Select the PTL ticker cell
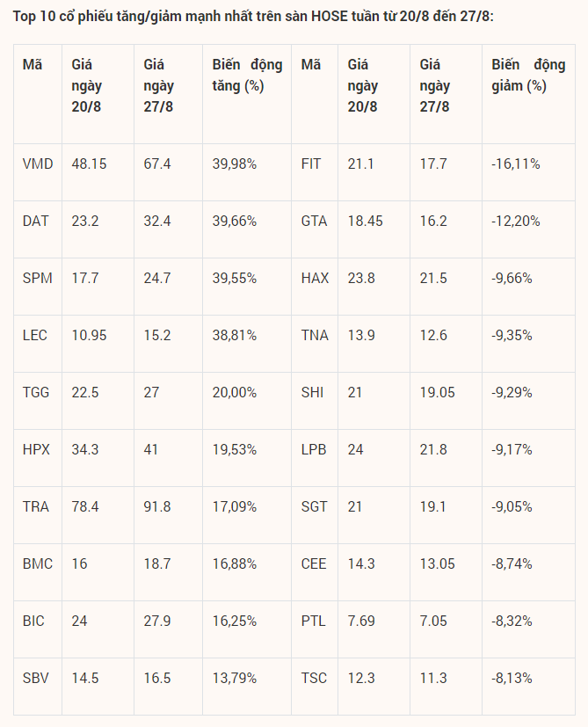Screen dimensions: 588x727 click(313, 621)
